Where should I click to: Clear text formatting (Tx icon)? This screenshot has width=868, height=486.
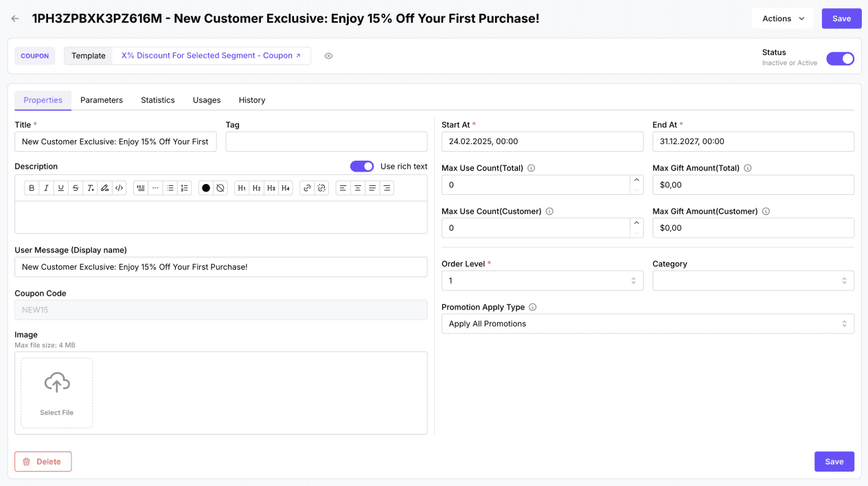coord(90,188)
